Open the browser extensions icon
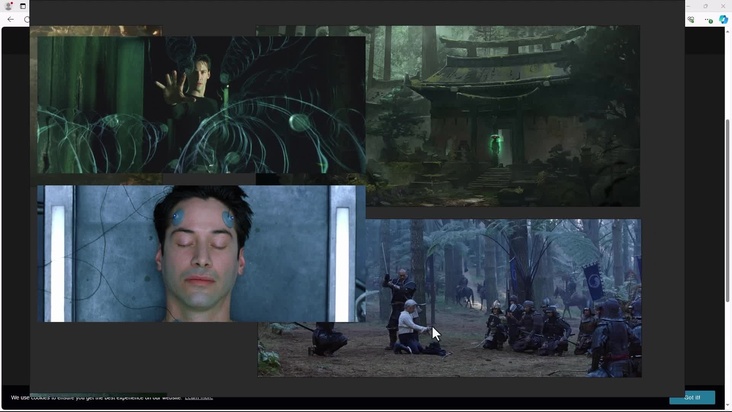The height and width of the screenshot is (412, 732). tap(691, 20)
